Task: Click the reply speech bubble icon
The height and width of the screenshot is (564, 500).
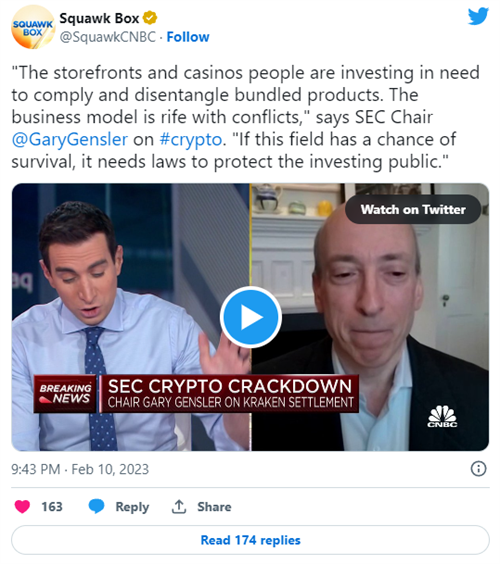Action: (96, 506)
